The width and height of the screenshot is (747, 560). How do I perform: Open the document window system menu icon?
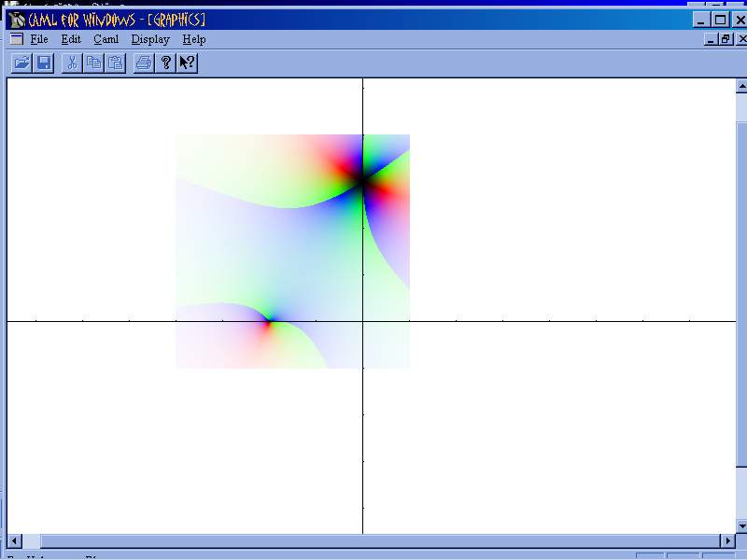(x=17, y=39)
